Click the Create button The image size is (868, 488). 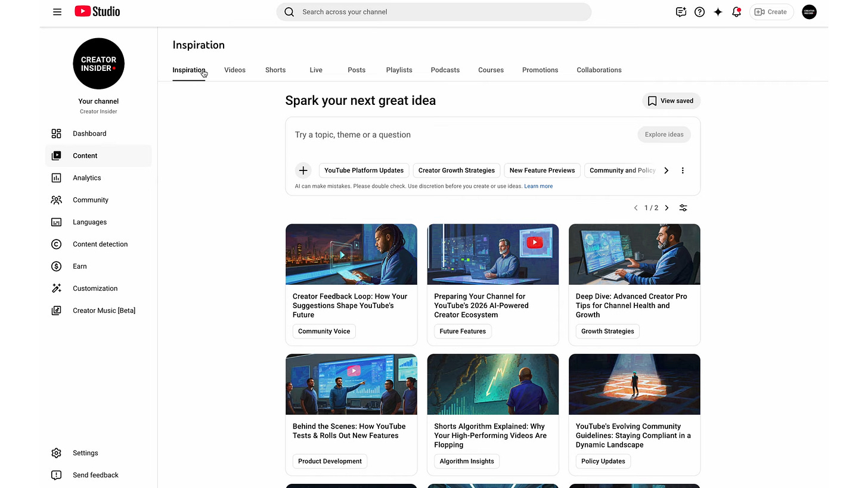pyautogui.click(x=771, y=12)
